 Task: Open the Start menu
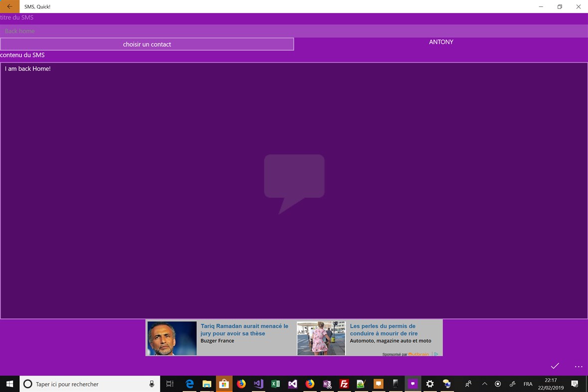9,384
